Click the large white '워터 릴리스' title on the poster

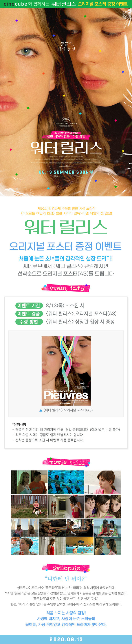pyautogui.click(x=66, y=148)
